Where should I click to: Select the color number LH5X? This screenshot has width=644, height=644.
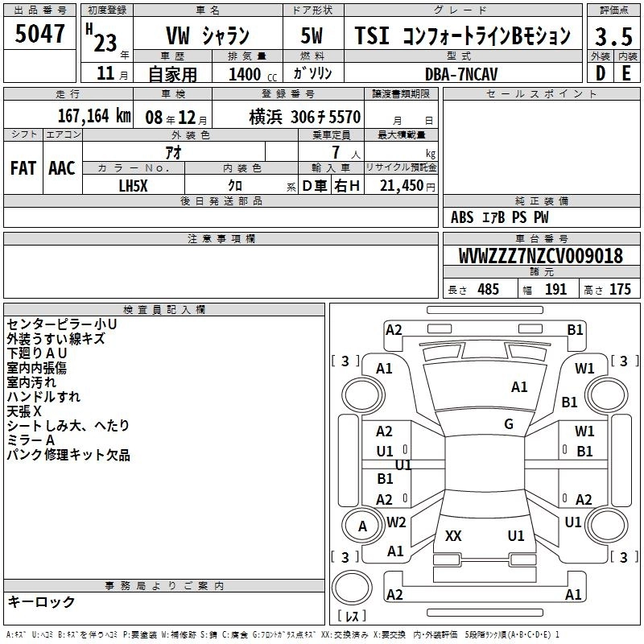(133, 186)
